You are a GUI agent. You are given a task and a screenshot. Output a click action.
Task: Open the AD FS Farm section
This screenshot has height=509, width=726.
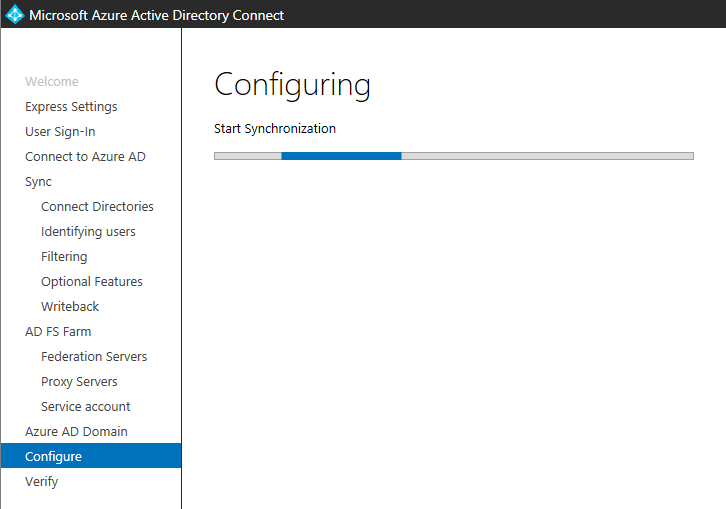point(58,332)
